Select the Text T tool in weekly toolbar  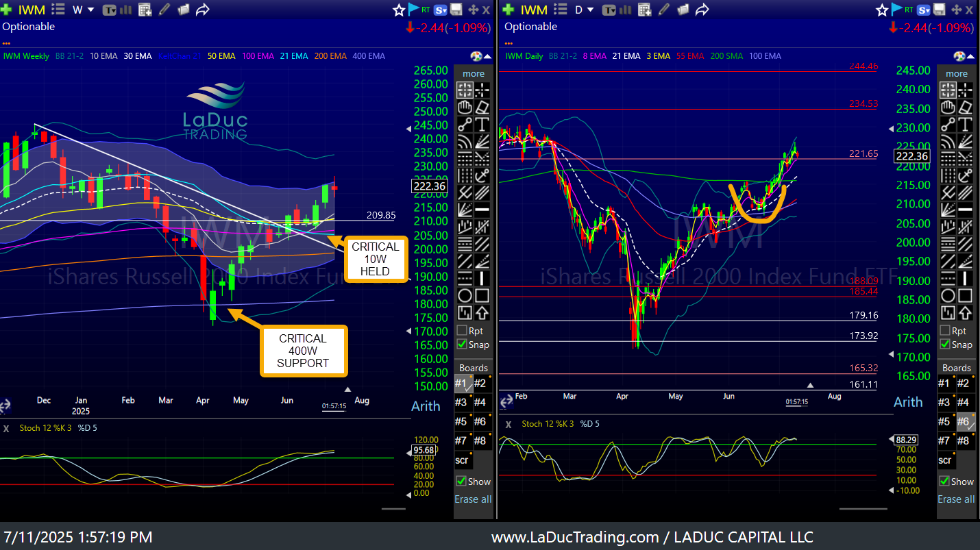click(482, 124)
